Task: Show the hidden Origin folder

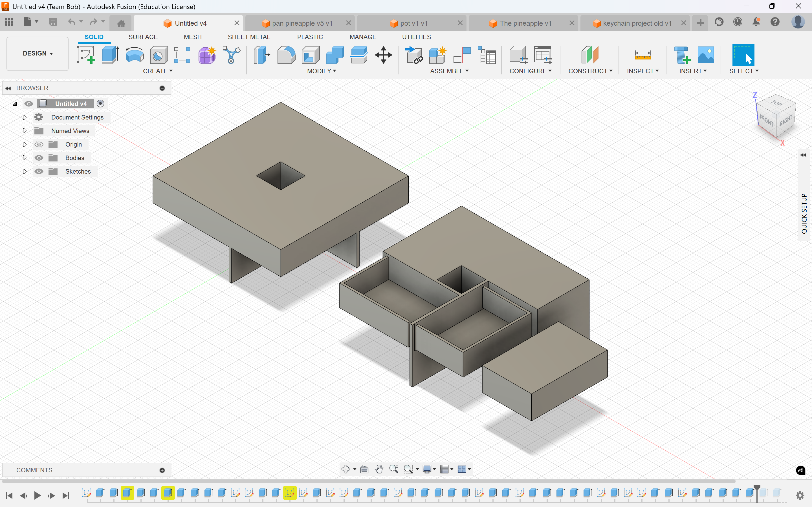Action: (x=39, y=144)
